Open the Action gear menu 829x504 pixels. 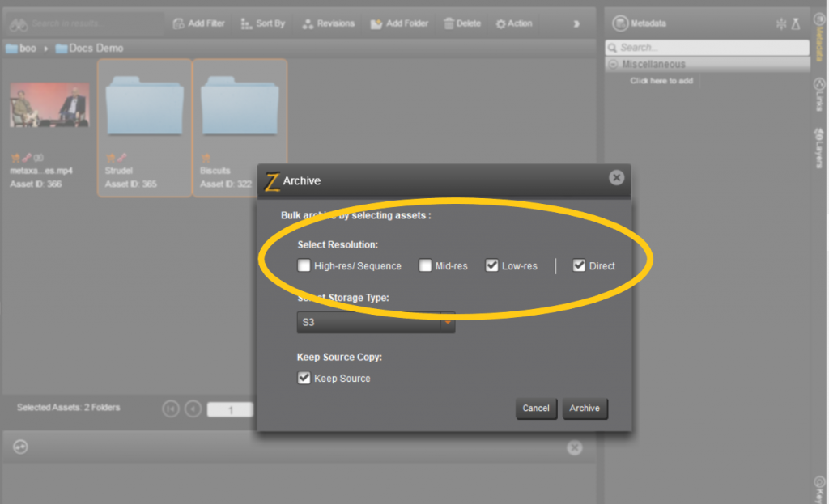(501, 23)
